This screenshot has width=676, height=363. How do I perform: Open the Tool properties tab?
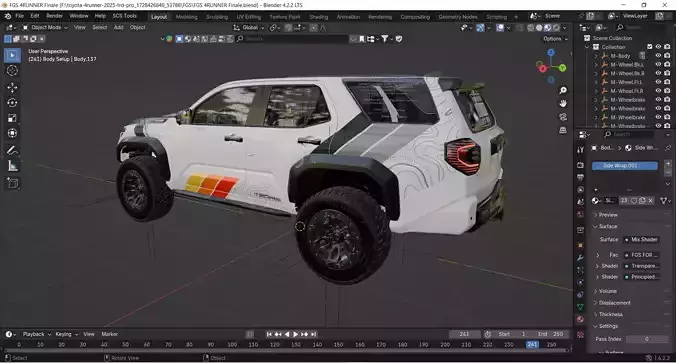click(580, 149)
